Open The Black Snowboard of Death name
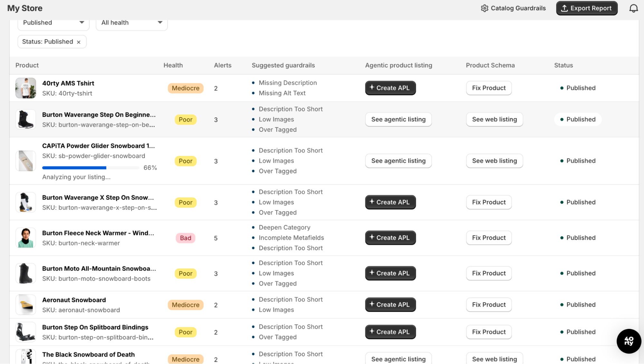Screen dimensions: 644x364 (89, 355)
